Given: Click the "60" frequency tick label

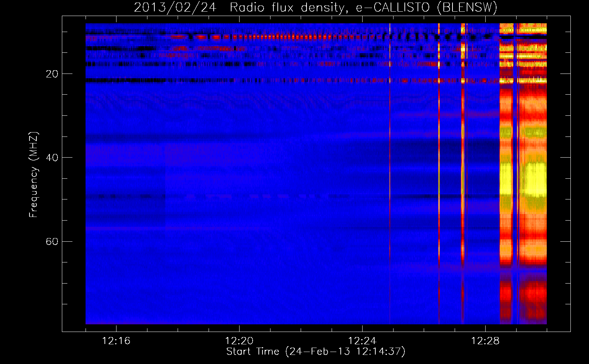Looking at the screenshot, I should [x=52, y=241].
